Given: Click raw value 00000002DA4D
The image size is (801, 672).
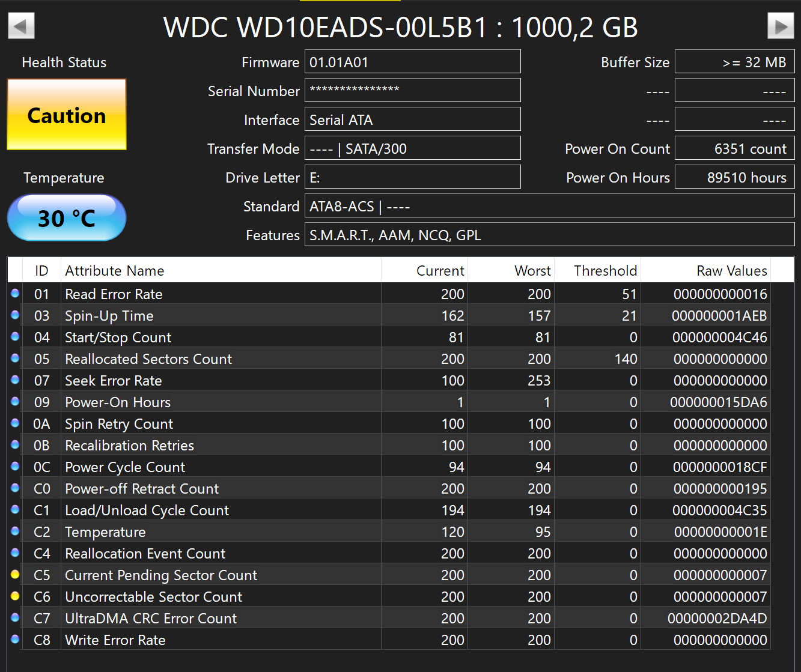Looking at the screenshot, I should (717, 619).
